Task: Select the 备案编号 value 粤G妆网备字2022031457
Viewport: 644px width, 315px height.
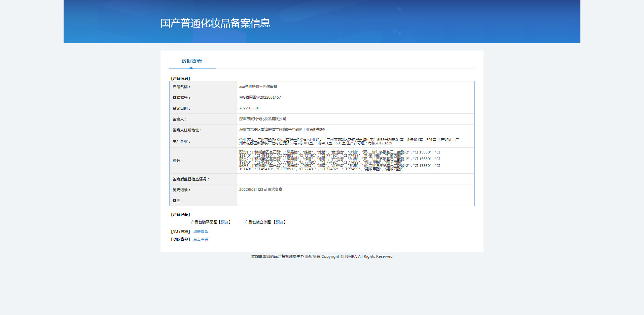Action: 260,98
